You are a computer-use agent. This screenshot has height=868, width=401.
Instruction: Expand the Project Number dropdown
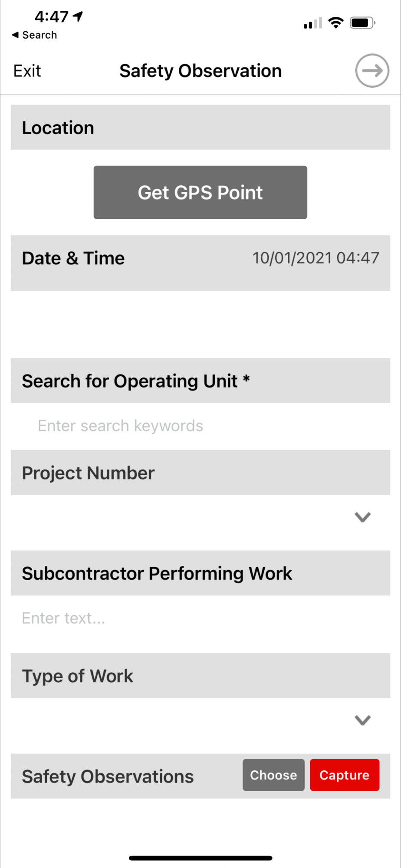point(362,517)
